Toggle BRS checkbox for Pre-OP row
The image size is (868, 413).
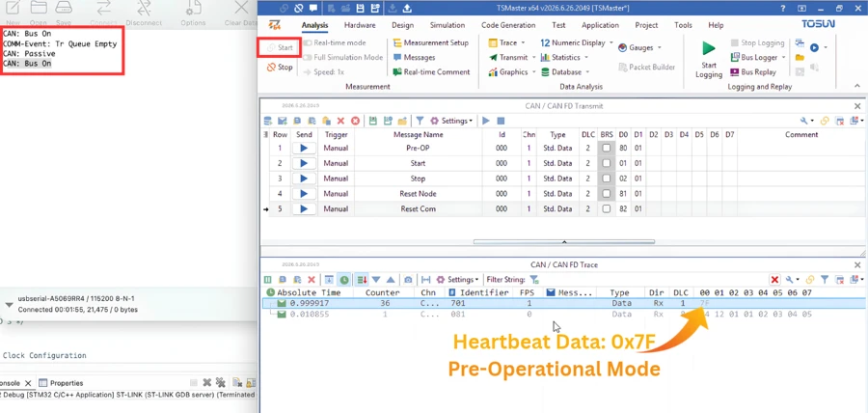click(x=607, y=149)
